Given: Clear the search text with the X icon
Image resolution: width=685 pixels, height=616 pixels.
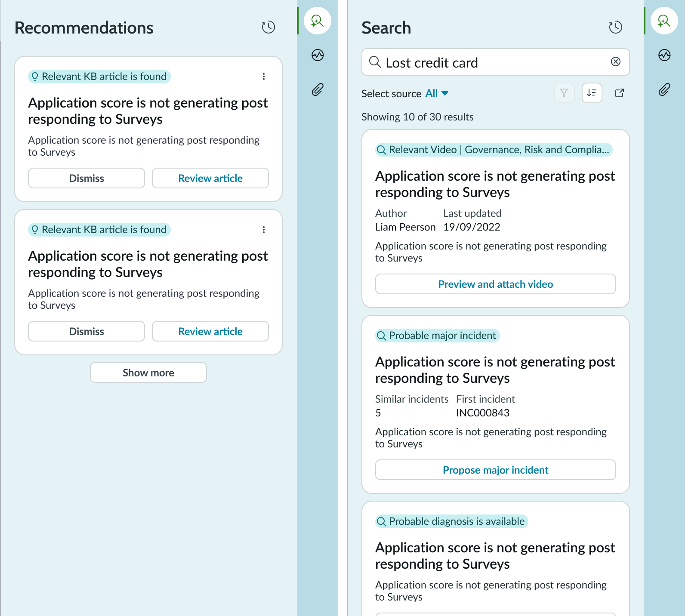Looking at the screenshot, I should [x=615, y=62].
